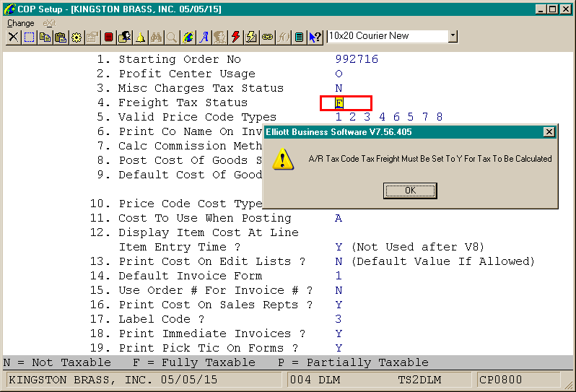Click the Copy toolbar icon
The width and height of the screenshot is (576, 392).
45,37
